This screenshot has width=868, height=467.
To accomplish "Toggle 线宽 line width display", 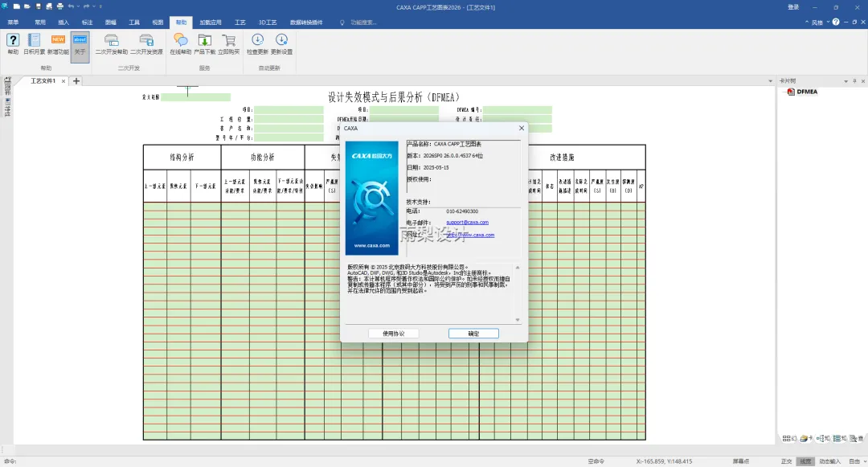I will [x=805, y=461].
